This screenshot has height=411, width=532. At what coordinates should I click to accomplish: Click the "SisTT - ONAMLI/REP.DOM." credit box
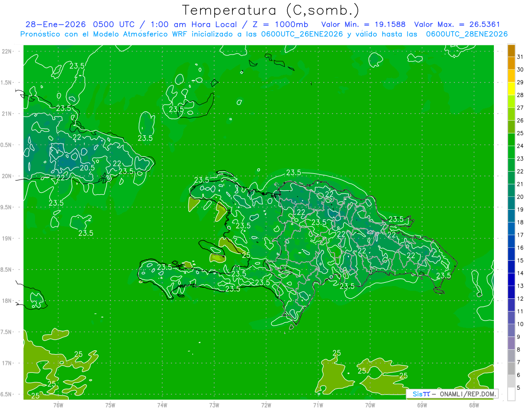click(452, 394)
